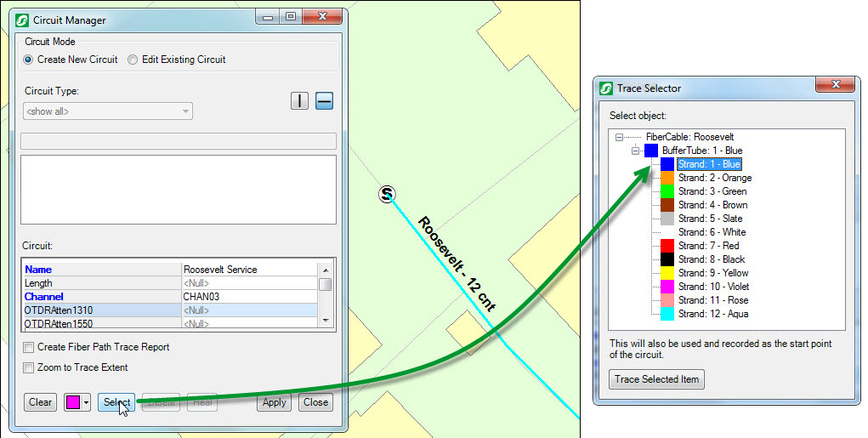The height and width of the screenshot is (438, 868).
Task: Click the Length value cell
Action: point(250,283)
